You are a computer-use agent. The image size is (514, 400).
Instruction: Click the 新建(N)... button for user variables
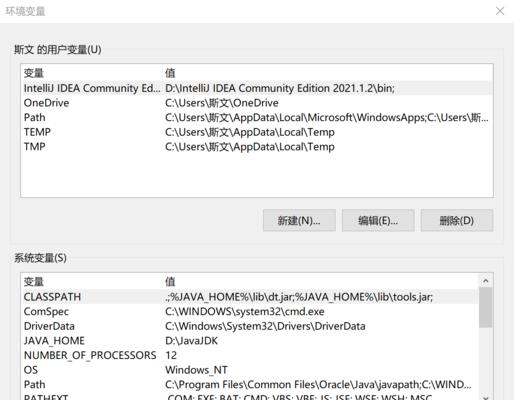299,220
